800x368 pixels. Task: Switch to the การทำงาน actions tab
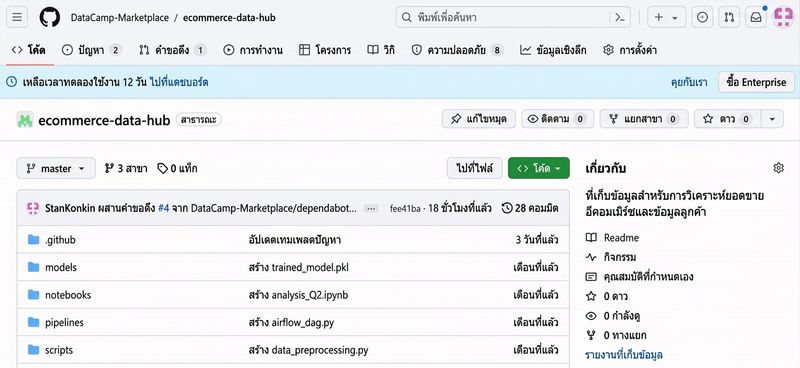pyautogui.click(x=253, y=50)
